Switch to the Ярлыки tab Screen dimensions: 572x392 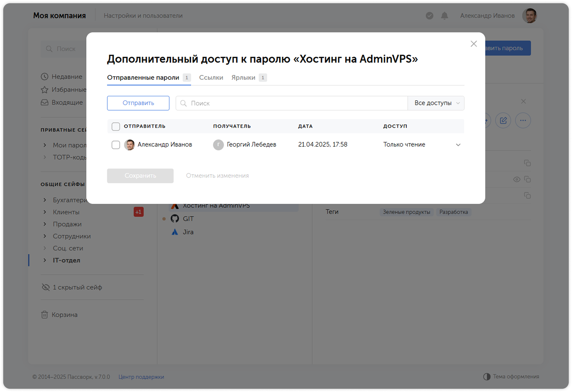(x=249, y=78)
